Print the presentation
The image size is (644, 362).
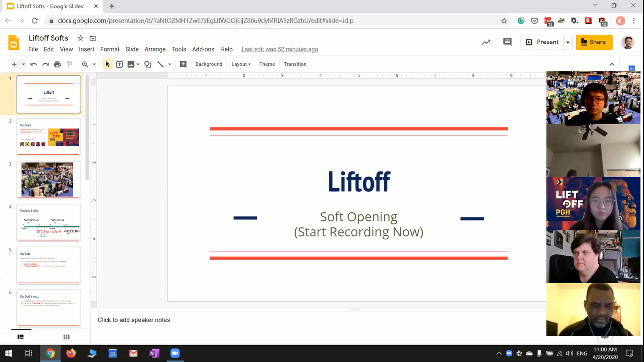(x=57, y=64)
